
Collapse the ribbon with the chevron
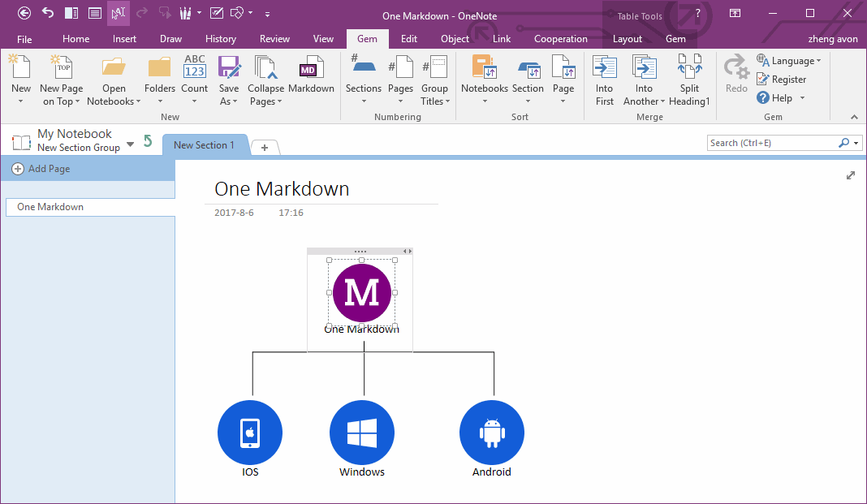pos(854,117)
